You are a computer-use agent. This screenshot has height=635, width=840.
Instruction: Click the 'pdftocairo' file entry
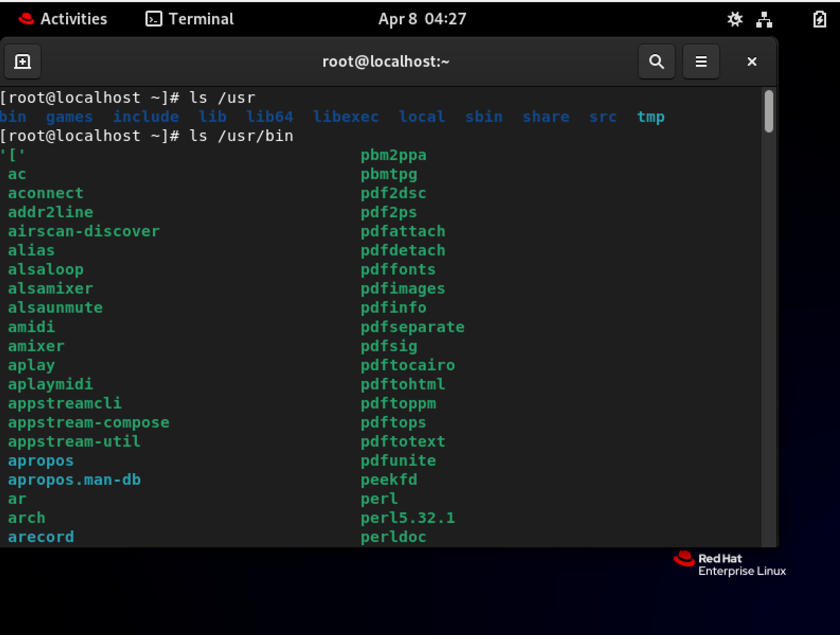pos(408,365)
